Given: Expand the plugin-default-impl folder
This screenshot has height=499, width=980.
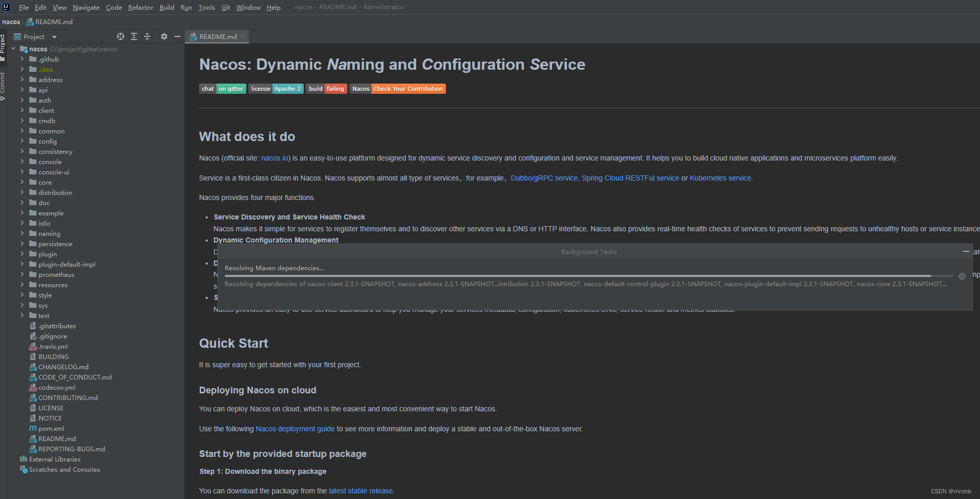Looking at the screenshot, I should pyautogui.click(x=22, y=264).
